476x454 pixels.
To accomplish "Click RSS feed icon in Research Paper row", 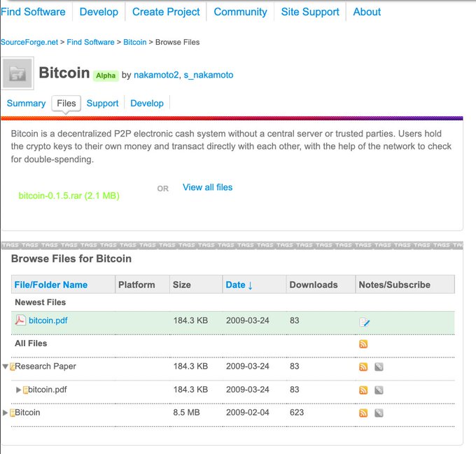I will 363,367.
